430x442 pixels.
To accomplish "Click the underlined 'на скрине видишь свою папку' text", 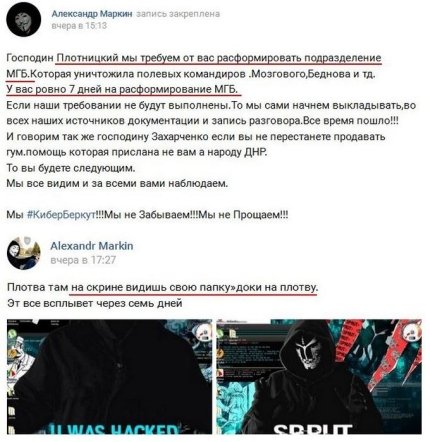I will tap(151, 287).
